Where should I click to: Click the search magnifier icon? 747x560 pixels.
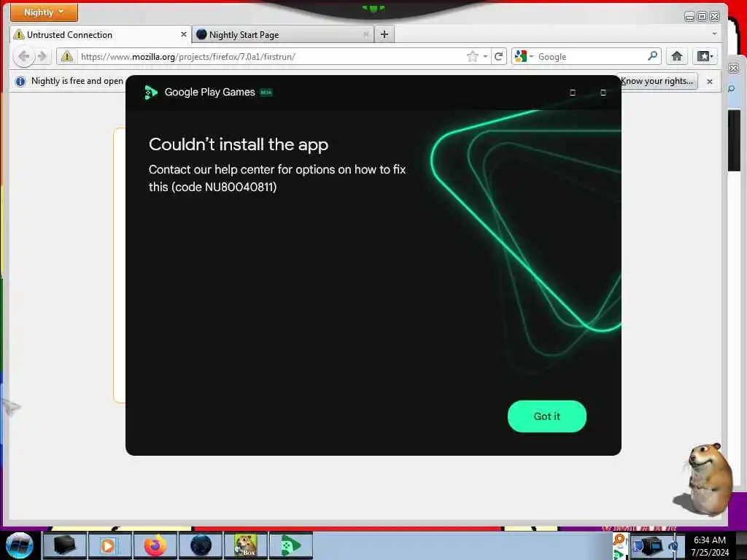653,56
